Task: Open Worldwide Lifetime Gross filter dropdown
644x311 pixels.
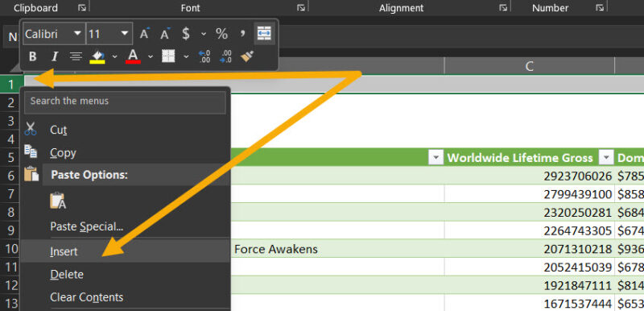Action: 606,157
